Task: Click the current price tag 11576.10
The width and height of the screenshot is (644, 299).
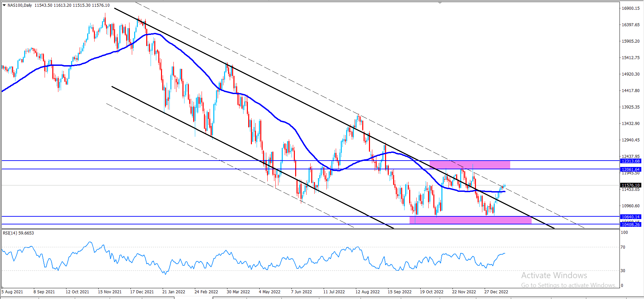Action: [x=631, y=185]
